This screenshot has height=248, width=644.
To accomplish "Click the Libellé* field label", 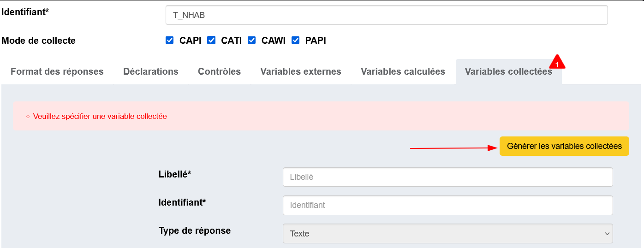I will [175, 174].
